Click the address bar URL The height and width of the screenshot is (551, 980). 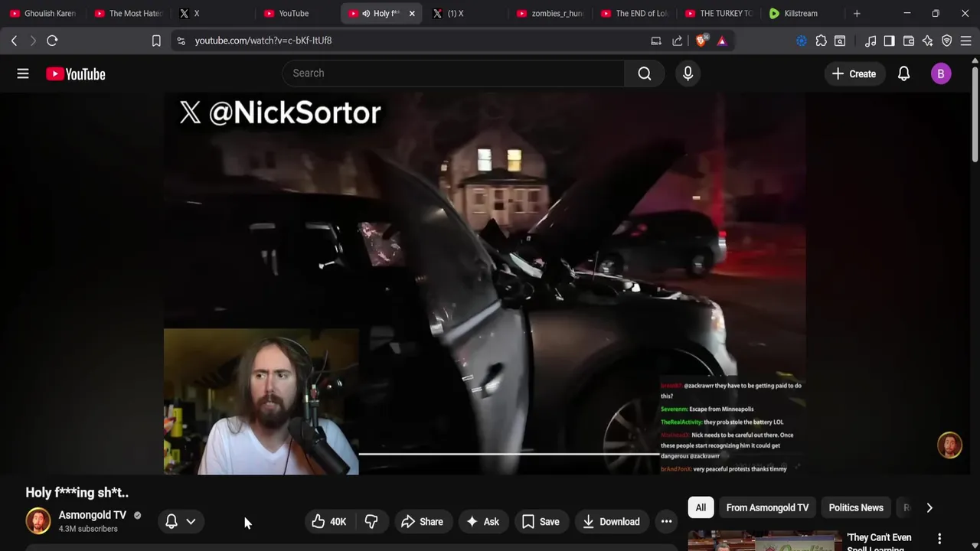263,41
